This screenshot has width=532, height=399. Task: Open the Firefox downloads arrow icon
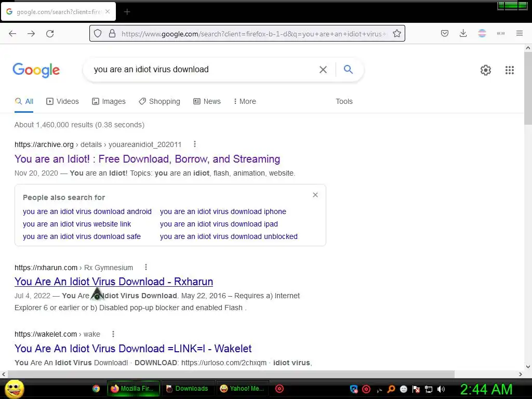pyautogui.click(x=463, y=33)
